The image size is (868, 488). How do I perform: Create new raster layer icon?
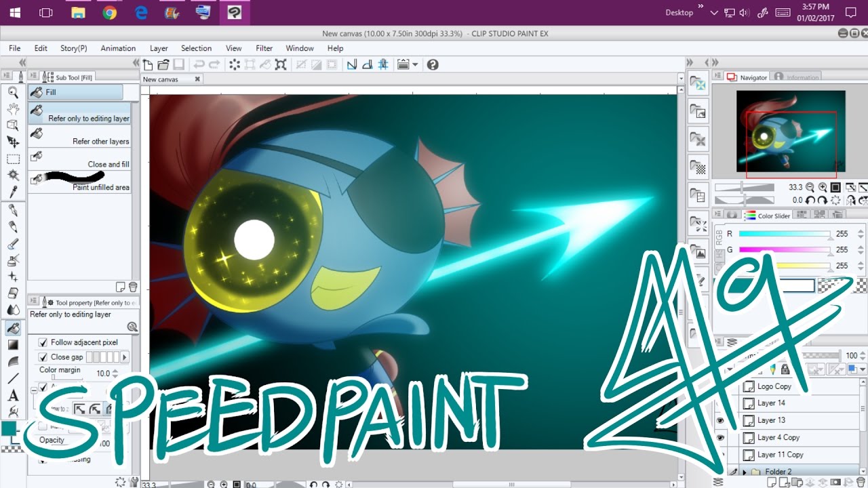[x=772, y=482]
